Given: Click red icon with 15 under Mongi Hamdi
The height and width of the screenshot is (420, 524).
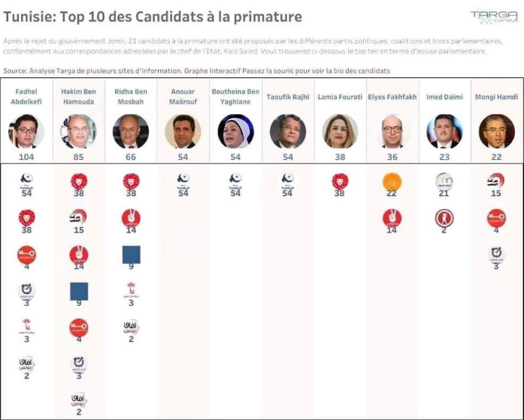Looking at the screenshot, I should point(495,181).
